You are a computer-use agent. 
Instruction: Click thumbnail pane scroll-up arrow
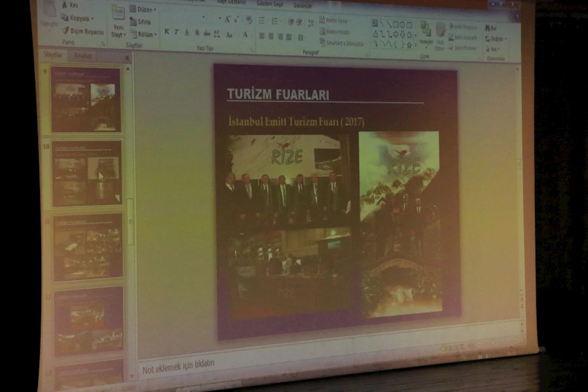pyautogui.click(x=128, y=69)
